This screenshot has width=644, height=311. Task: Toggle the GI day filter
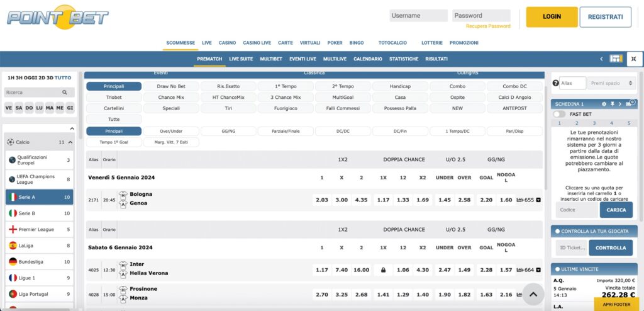click(70, 108)
